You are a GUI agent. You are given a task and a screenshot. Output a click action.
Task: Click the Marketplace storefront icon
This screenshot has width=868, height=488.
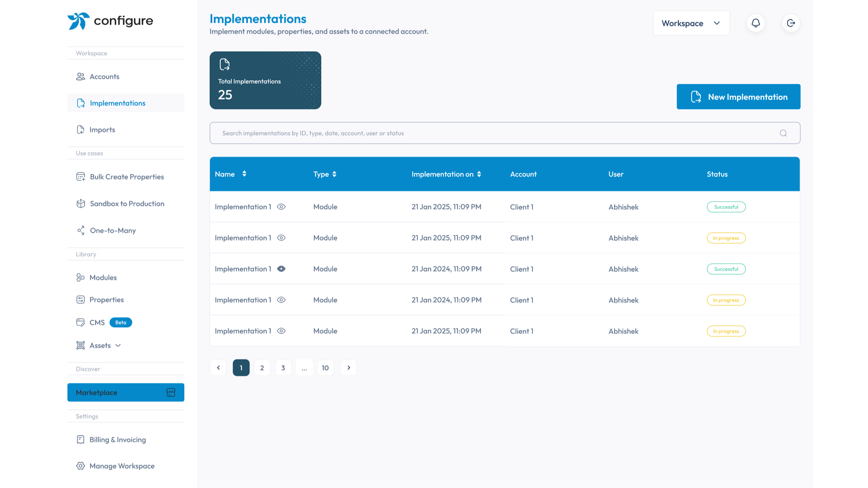point(171,392)
